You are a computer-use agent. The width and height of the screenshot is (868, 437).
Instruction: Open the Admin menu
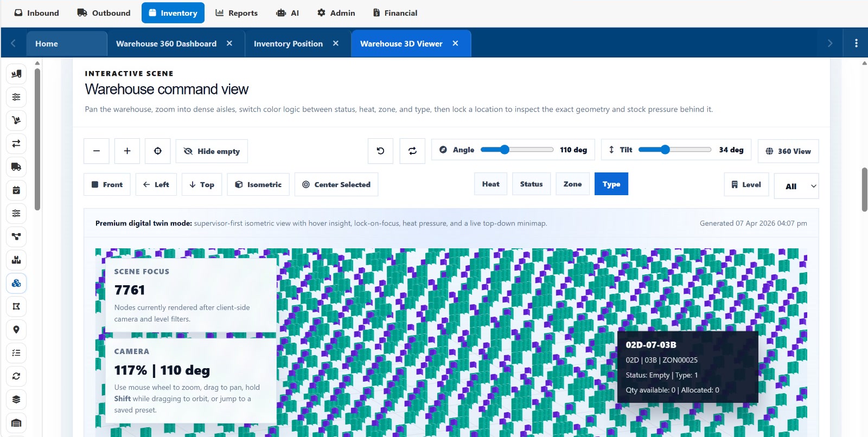point(336,13)
